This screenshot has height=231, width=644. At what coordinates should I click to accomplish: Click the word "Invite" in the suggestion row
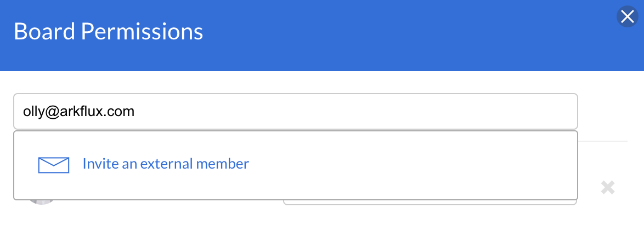point(97,164)
